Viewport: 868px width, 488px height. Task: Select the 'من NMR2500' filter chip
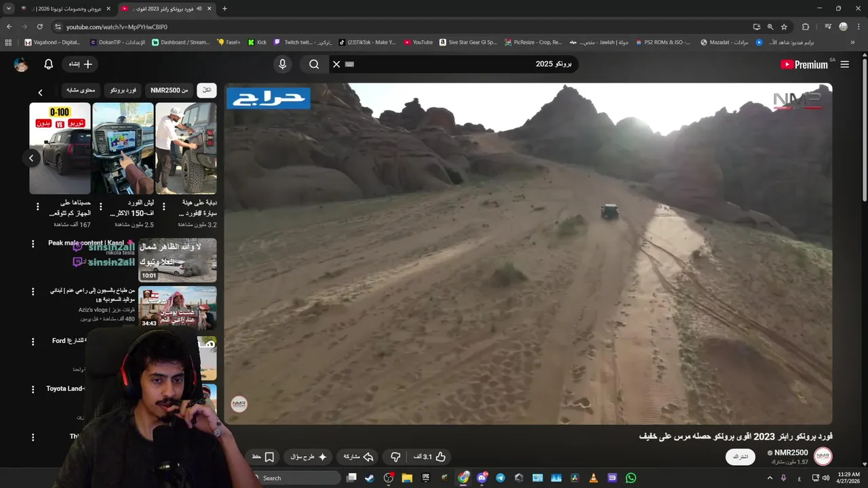pos(170,90)
